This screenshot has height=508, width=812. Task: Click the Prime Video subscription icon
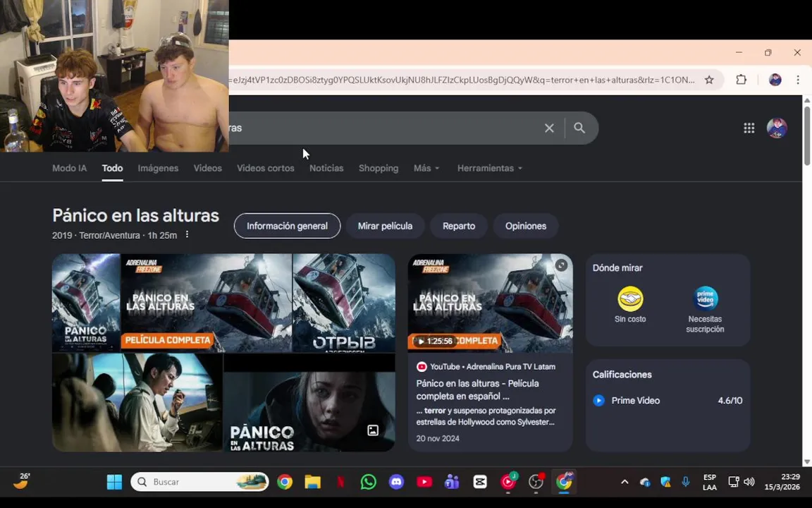pos(706,298)
